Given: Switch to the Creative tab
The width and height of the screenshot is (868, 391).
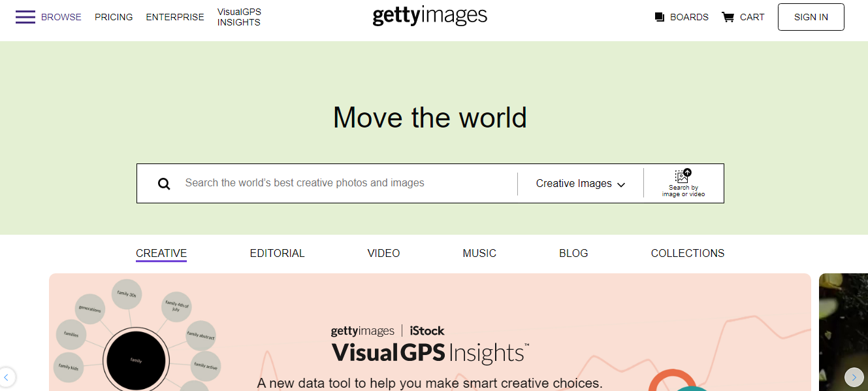Looking at the screenshot, I should coord(161,253).
